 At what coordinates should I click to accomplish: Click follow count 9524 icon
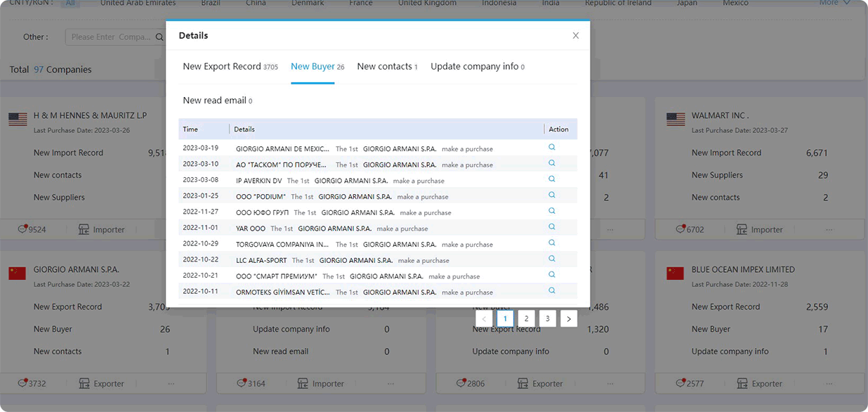23,229
